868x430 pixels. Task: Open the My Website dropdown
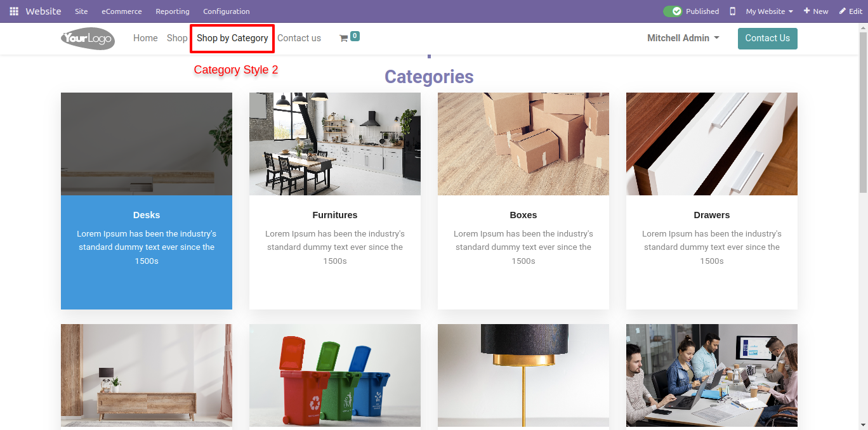tap(770, 11)
